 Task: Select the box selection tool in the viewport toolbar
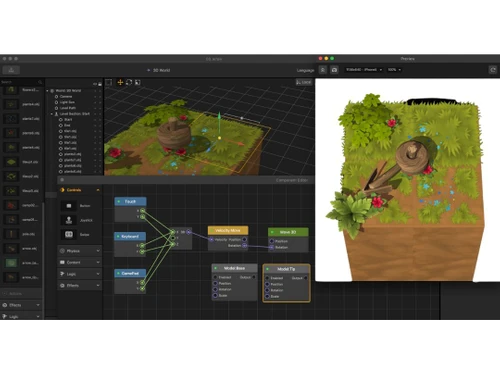tap(109, 82)
